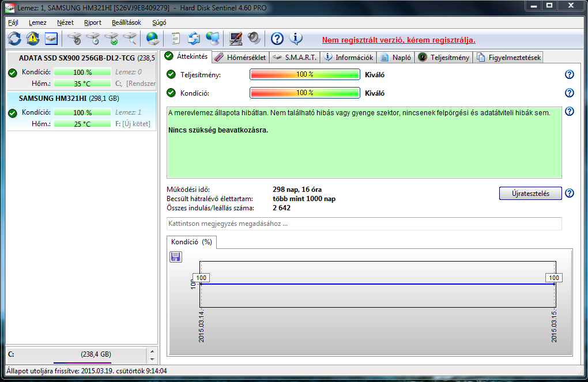The image size is (588, 382).
Task: Open the Súgó menu
Action: click(x=159, y=22)
